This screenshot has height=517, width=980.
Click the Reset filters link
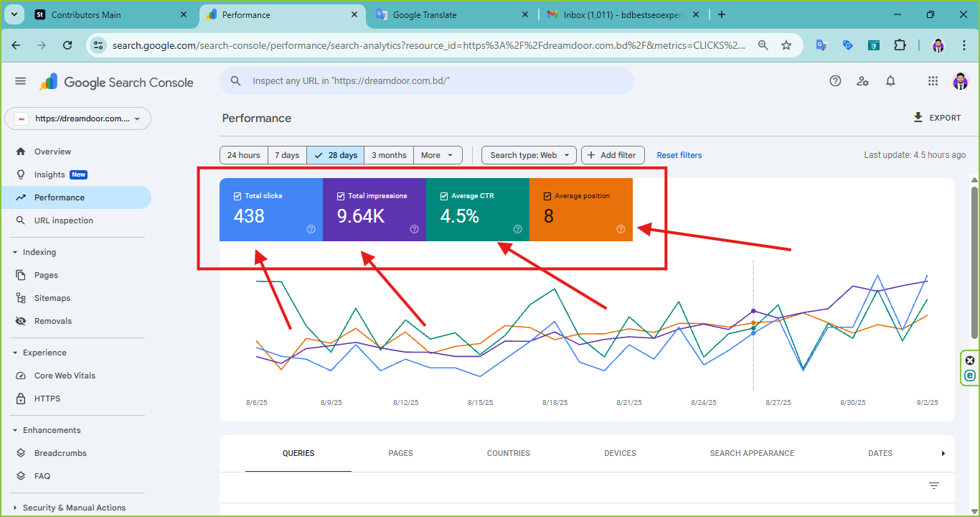pyautogui.click(x=679, y=155)
